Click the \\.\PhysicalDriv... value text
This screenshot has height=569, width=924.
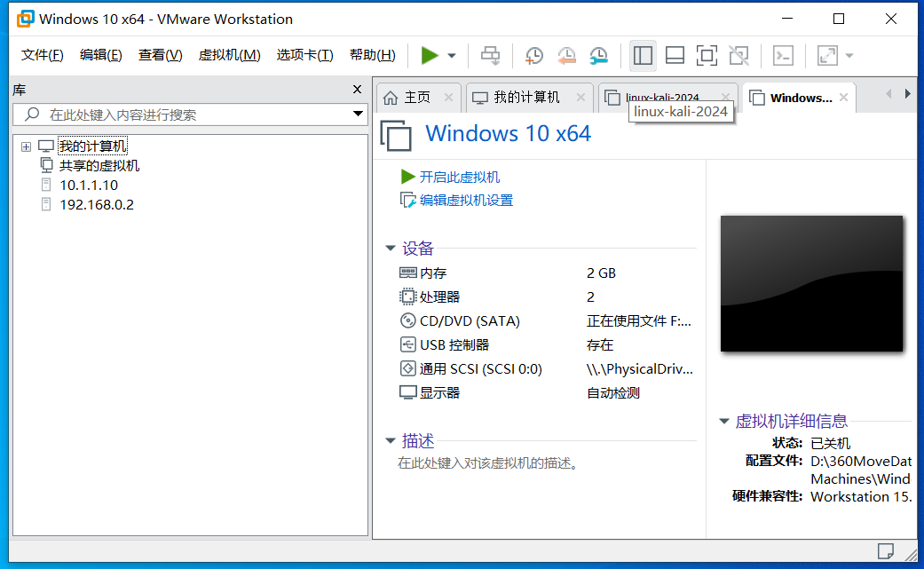(x=639, y=368)
